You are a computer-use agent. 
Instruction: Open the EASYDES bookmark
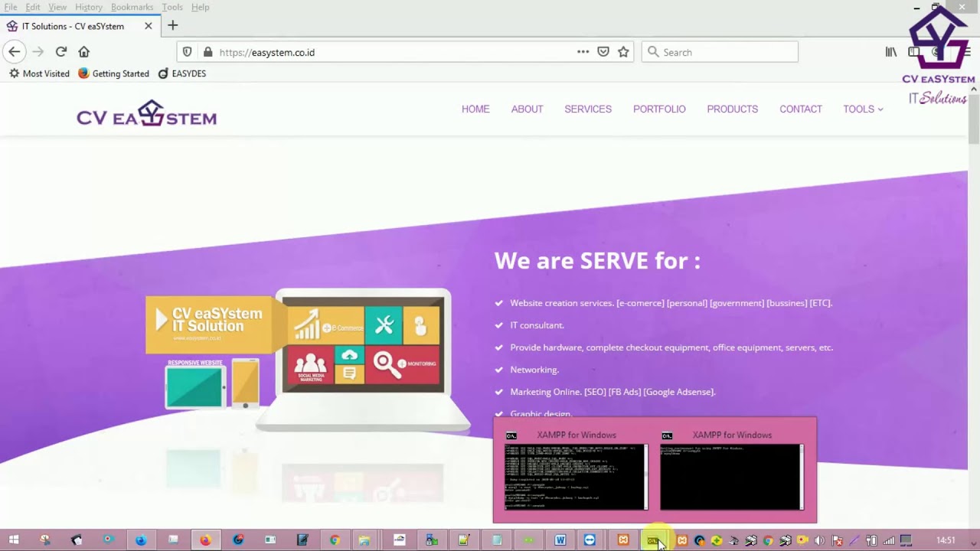coord(182,73)
